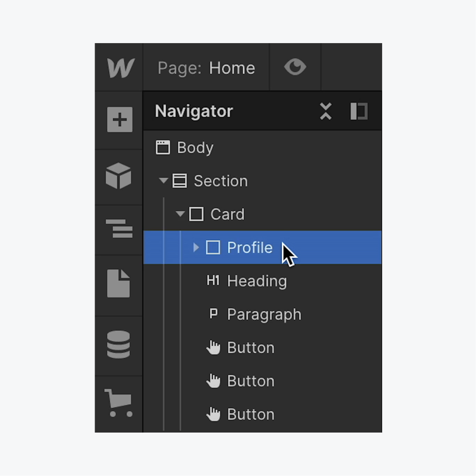Open the CMS Collections database icon
This screenshot has height=476, width=476.
click(118, 344)
